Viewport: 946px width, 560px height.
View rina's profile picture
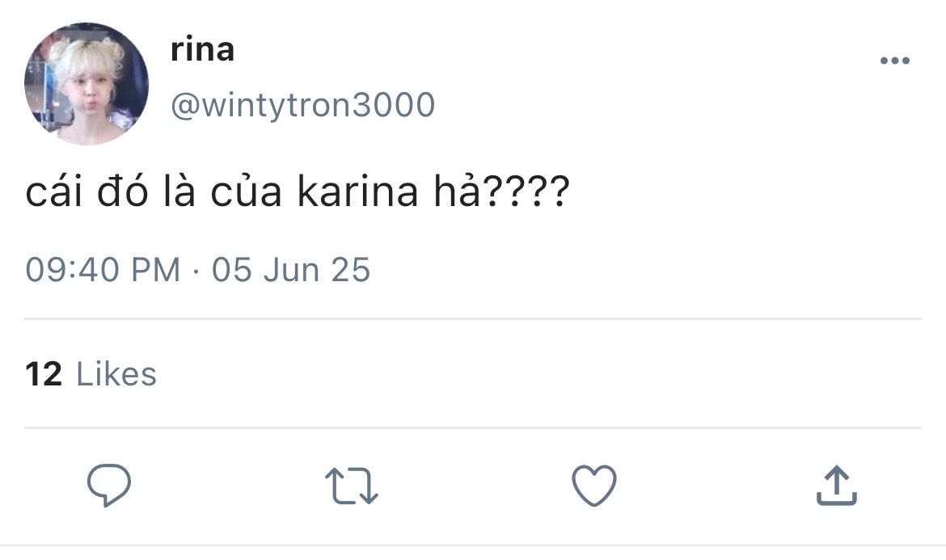[x=87, y=84]
